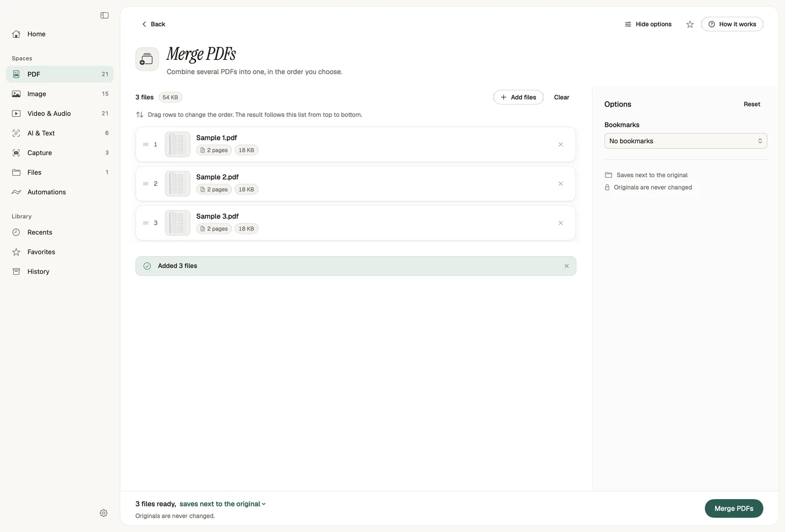The width and height of the screenshot is (785, 532).
Task: Start merging with the Merge PDFs button
Action: [x=733, y=508]
